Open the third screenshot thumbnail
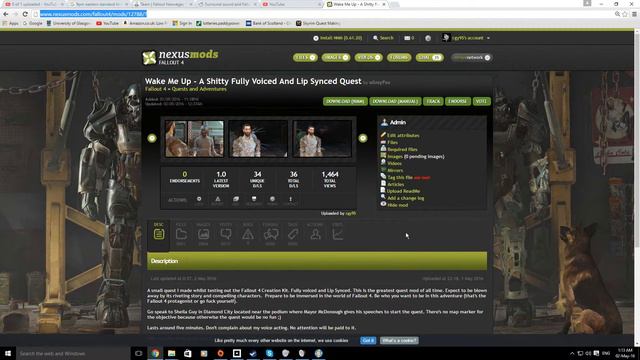This screenshot has width=640, height=360. (x=322, y=138)
